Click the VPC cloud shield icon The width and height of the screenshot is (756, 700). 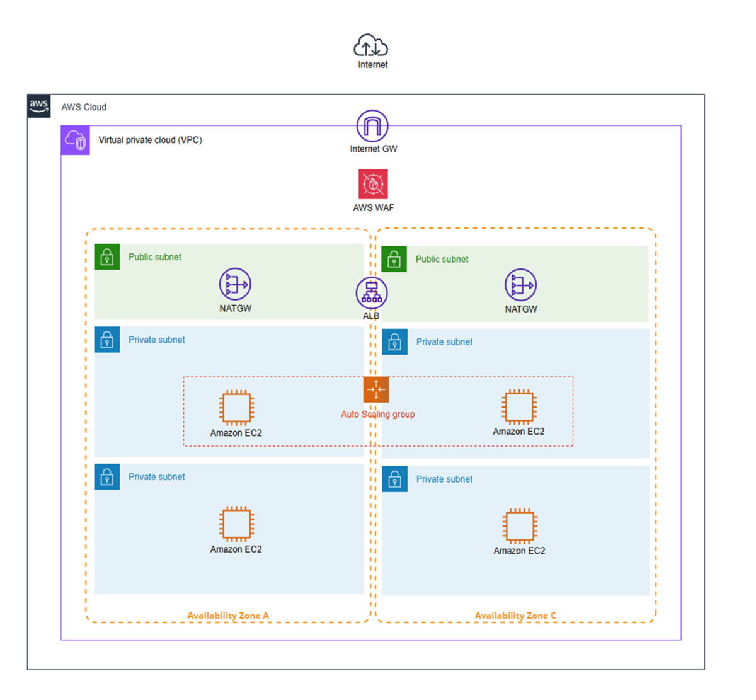[x=75, y=140]
